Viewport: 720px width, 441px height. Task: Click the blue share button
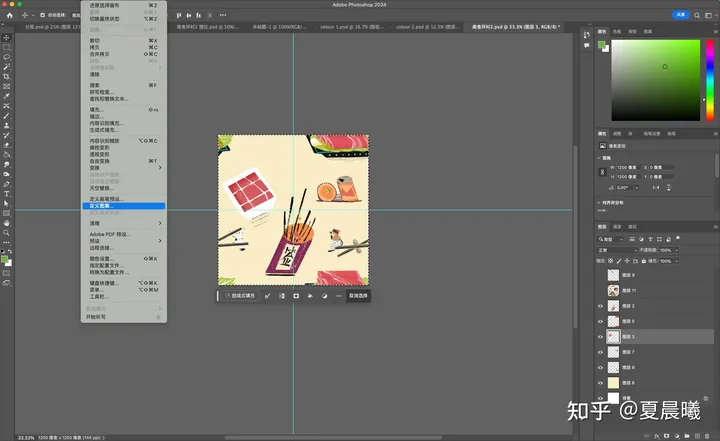(x=681, y=15)
